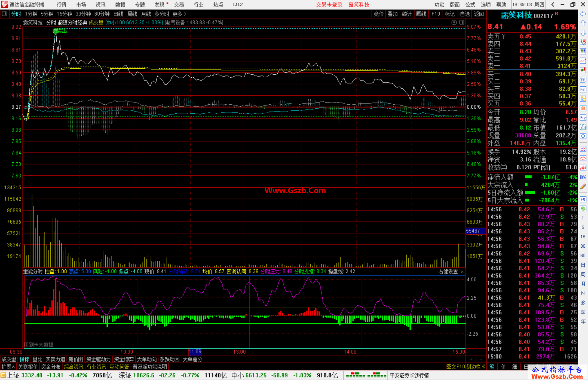588x380 pixels.
Task: Click the FS icon in right sidebar
Action: [583, 199]
